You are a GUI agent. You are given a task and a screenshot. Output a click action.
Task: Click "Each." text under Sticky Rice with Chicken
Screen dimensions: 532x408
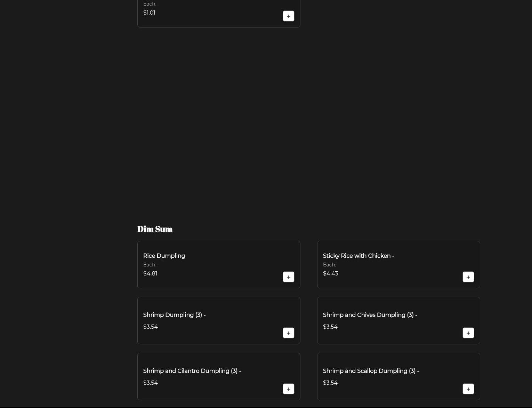(x=329, y=265)
